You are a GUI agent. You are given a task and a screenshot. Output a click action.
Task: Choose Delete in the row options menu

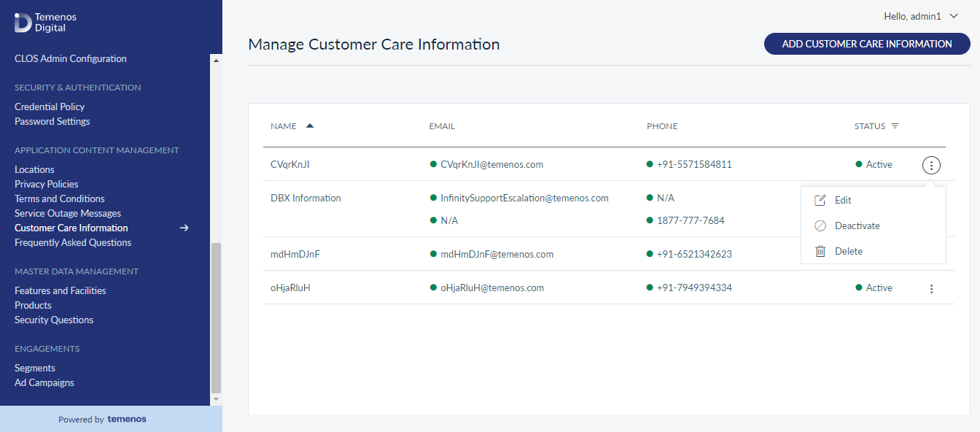click(849, 251)
